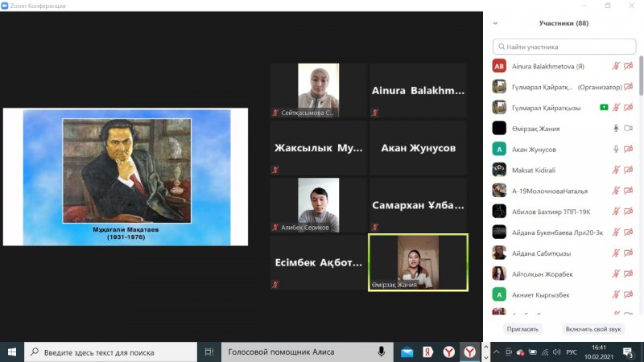Click the Windows taskbar search box
The image size is (644, 362).
[x=110, y=352]
